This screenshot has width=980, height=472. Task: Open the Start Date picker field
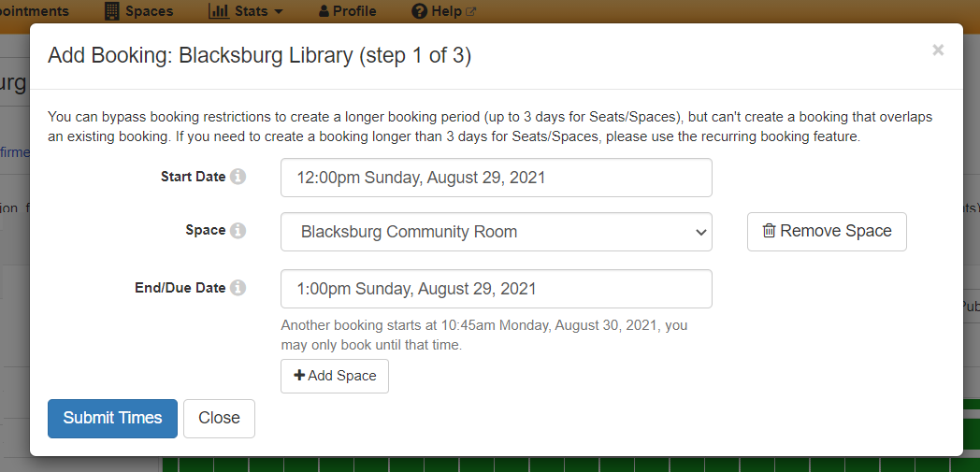(497, 178)
